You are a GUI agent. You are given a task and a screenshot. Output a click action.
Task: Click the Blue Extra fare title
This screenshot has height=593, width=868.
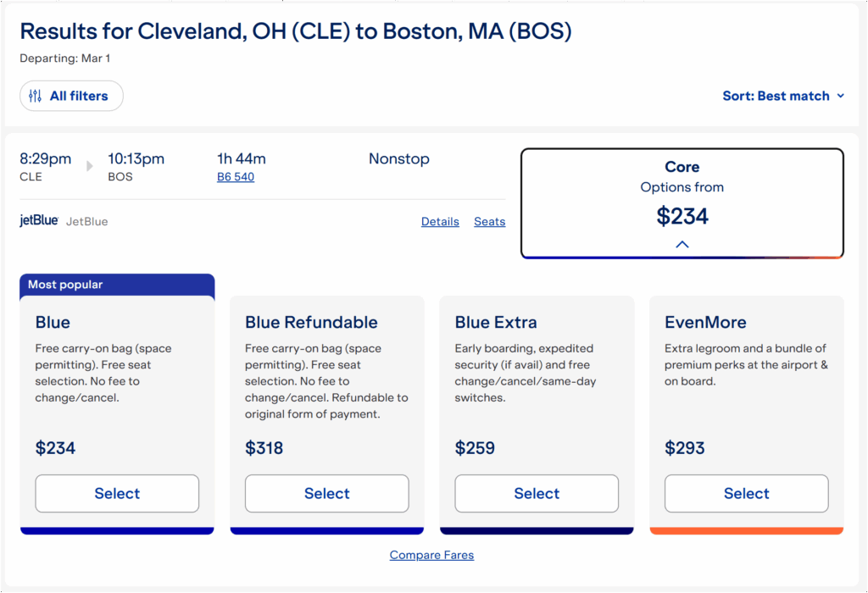pos(496,323)
